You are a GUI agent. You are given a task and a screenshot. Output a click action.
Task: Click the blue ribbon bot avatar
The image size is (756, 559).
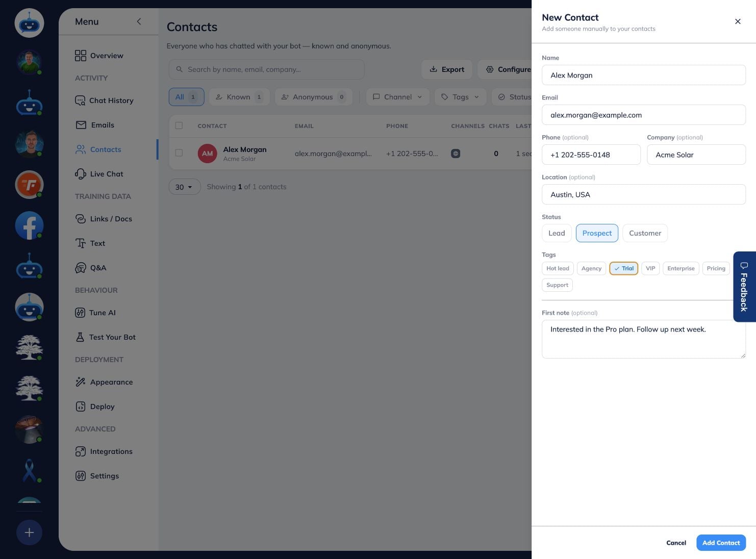29,470
